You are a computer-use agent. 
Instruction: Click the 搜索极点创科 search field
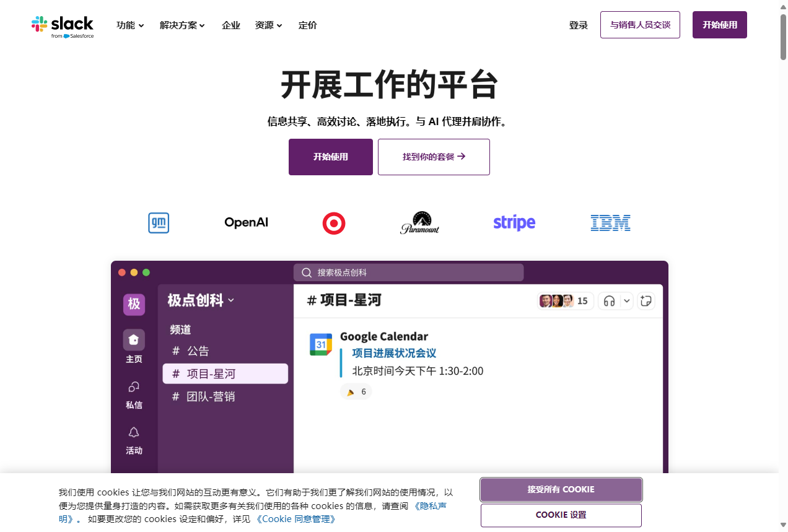409,273
